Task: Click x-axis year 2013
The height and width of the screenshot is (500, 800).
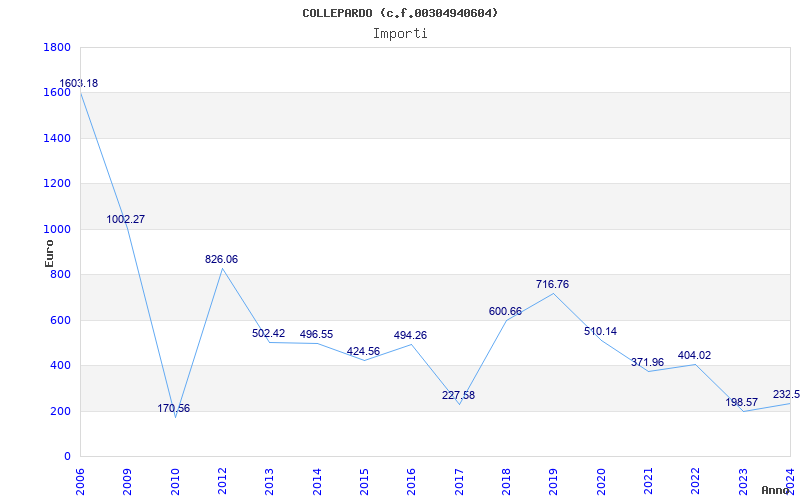Action: coord(269,481)
